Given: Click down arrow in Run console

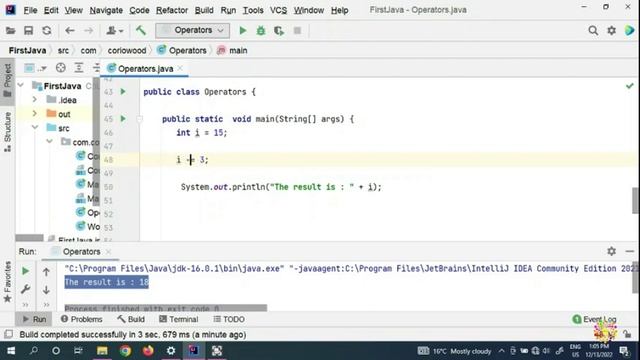Looking at the screenshot, I should click(46, 290).
